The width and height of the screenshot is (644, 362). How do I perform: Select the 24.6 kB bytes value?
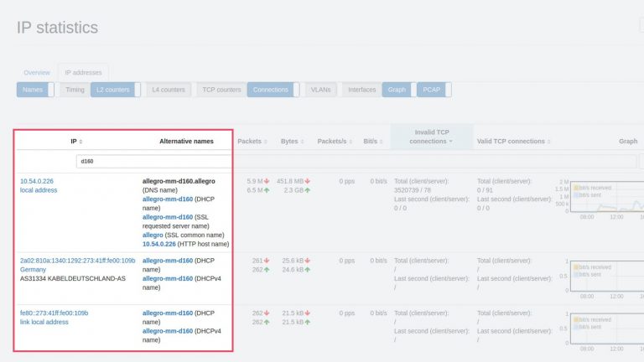(293, 270)
